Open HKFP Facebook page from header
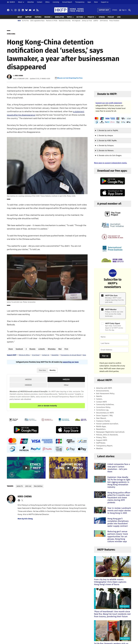Image resolution: width=138 pixels, height=644 pixels. [8, 10]
